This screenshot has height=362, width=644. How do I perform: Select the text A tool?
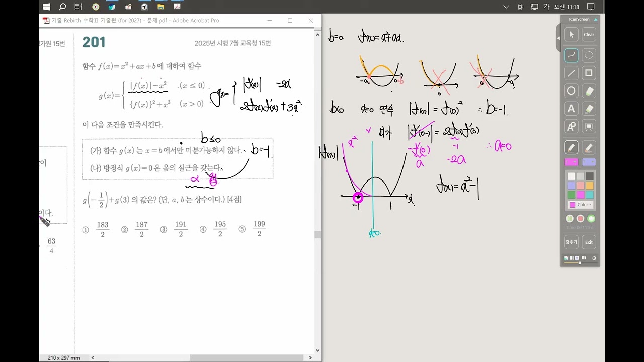(x=571, y=109)
